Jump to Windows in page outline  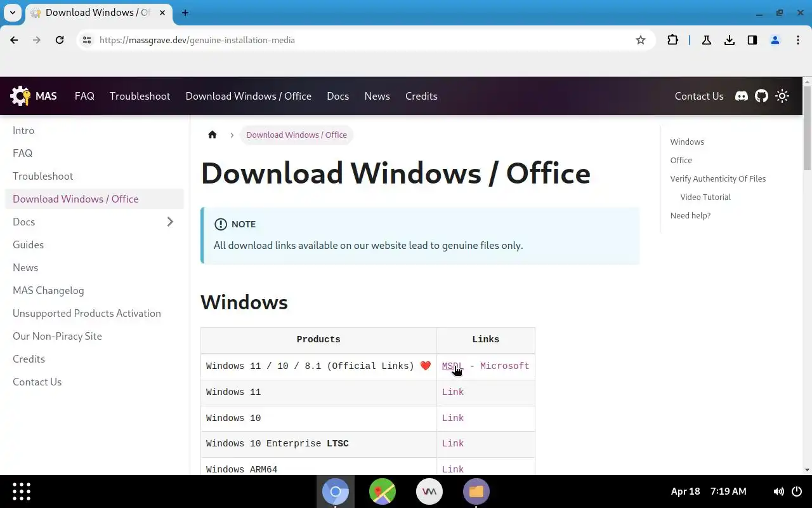(x=687, y=142)
